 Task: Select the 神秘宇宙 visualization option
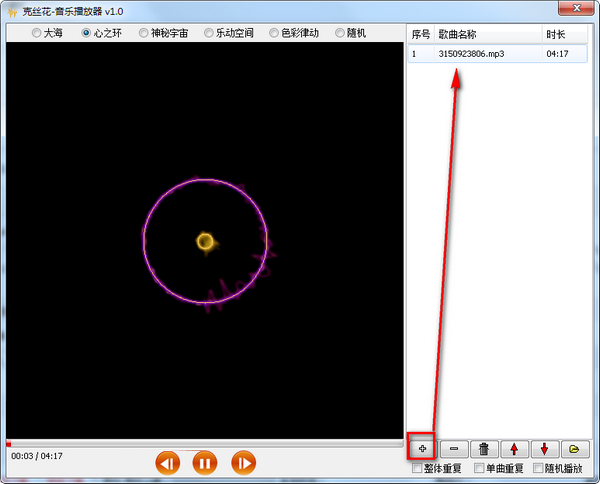point(163,33)
